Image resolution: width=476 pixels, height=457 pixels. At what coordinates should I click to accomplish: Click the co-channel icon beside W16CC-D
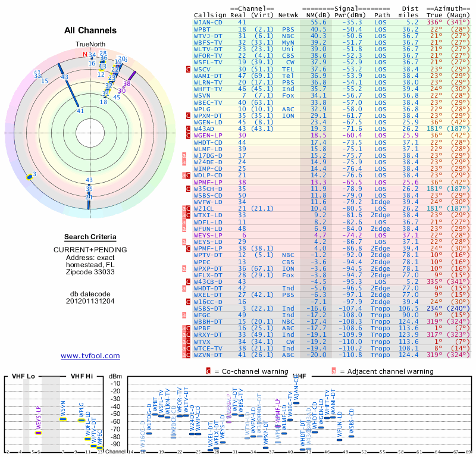[x=188, y=302]
